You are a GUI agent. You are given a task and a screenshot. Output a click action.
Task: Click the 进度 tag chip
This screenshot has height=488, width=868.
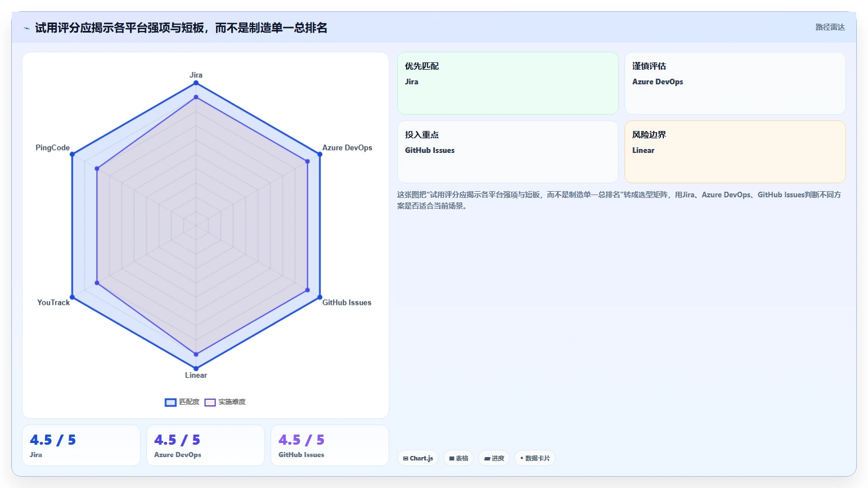coord(494,458)
